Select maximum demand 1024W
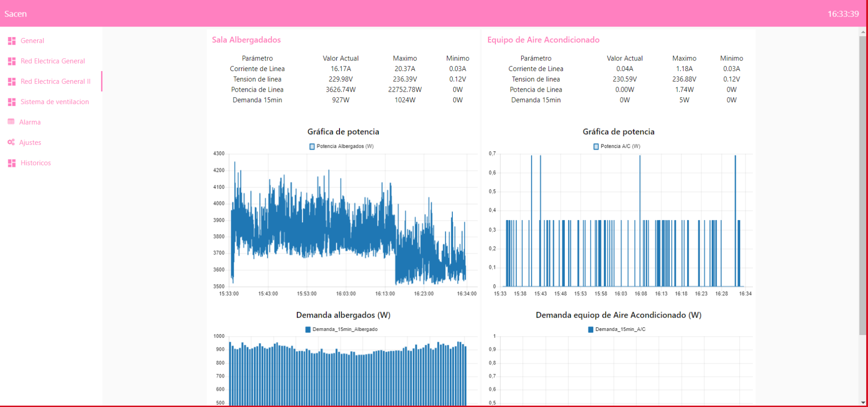The image size is (868, 407). [x=405, y=100]
